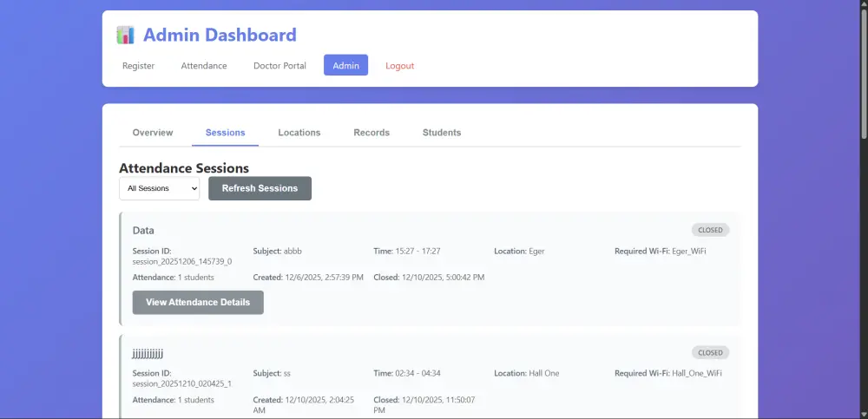This screenshot has height=419, width=868.
Task: Go to the Attendance page
Action: pos(204,65)
